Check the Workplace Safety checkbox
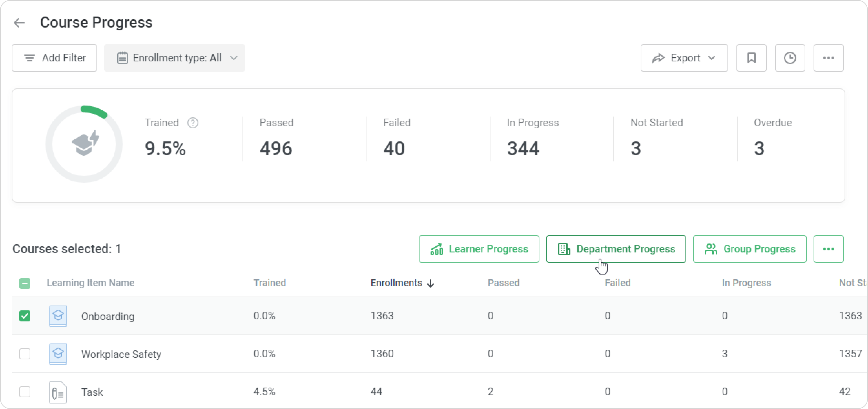The image size is (868, 409). 25,354
